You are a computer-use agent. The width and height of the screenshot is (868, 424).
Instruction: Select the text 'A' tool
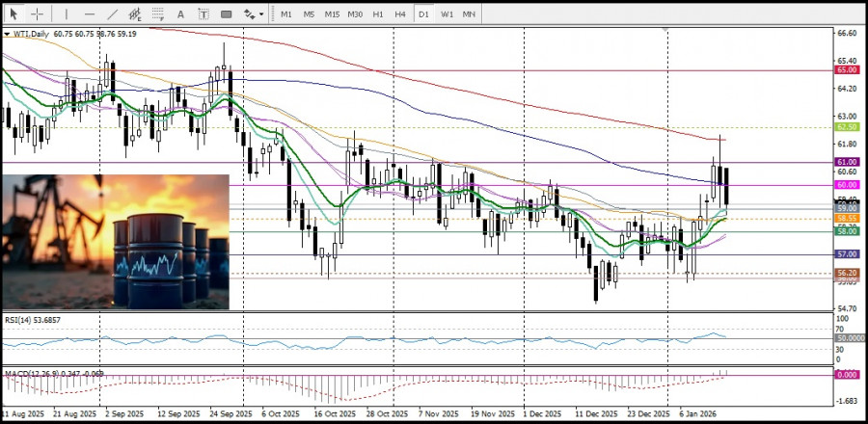[x=181, y=14]
